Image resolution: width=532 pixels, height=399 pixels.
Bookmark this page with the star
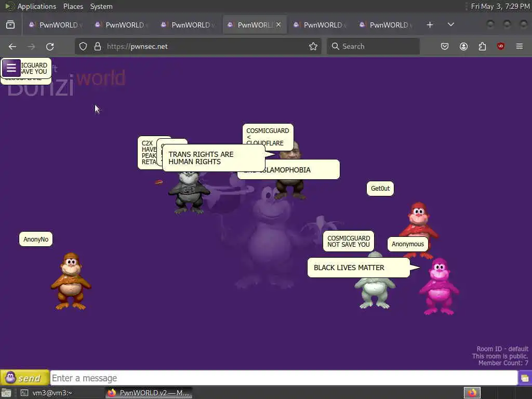pyautogui.click(x=313, y=46)
